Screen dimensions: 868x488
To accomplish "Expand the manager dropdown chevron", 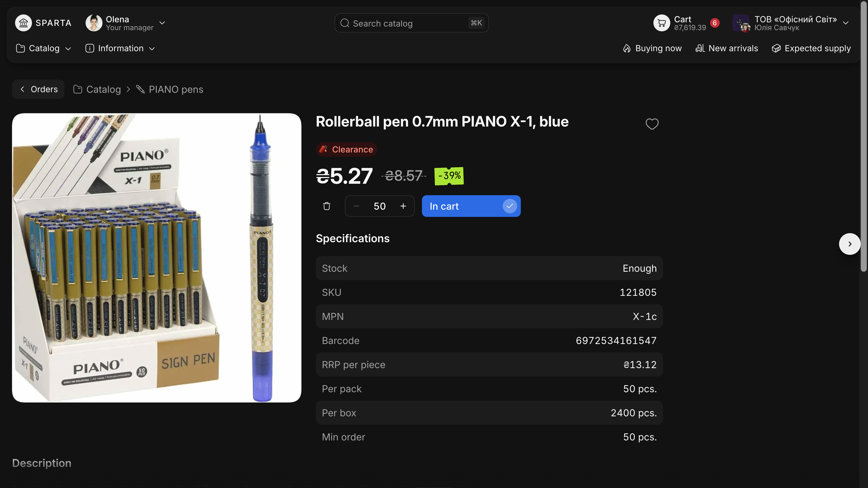I will (x=162, y=23).
